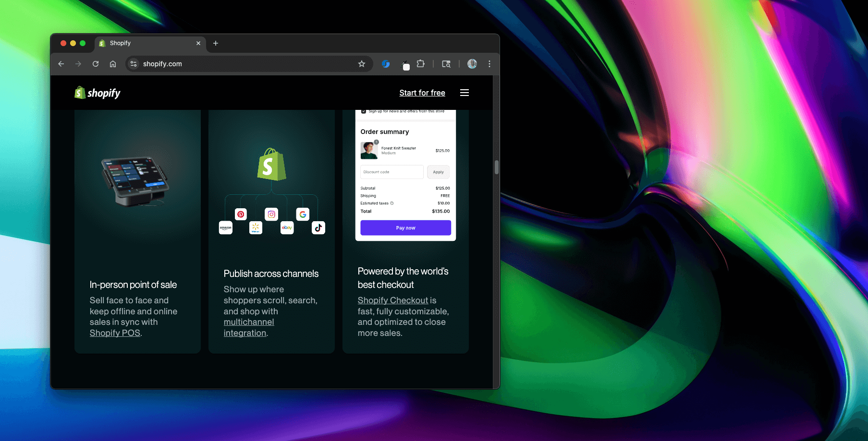Bookmark this page with the star icon
Viewport: 868px width, 441px height.
[362, 64]
